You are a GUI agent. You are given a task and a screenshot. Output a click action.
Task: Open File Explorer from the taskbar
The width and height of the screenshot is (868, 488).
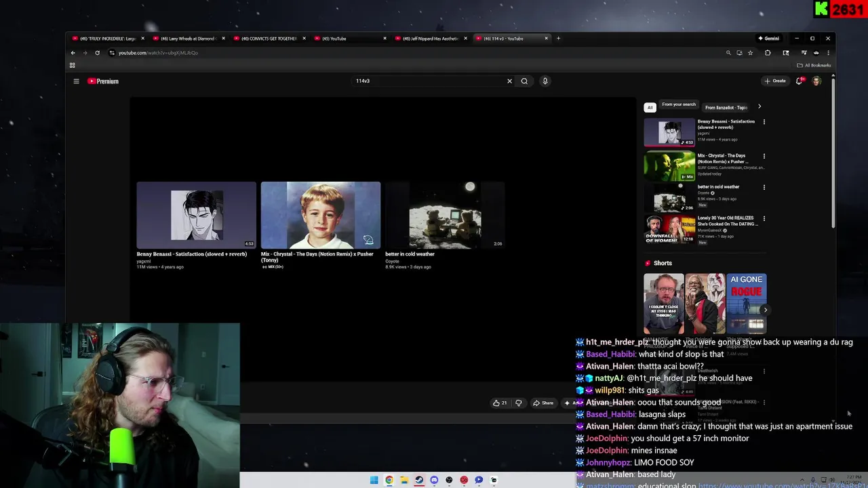point(404,480)
